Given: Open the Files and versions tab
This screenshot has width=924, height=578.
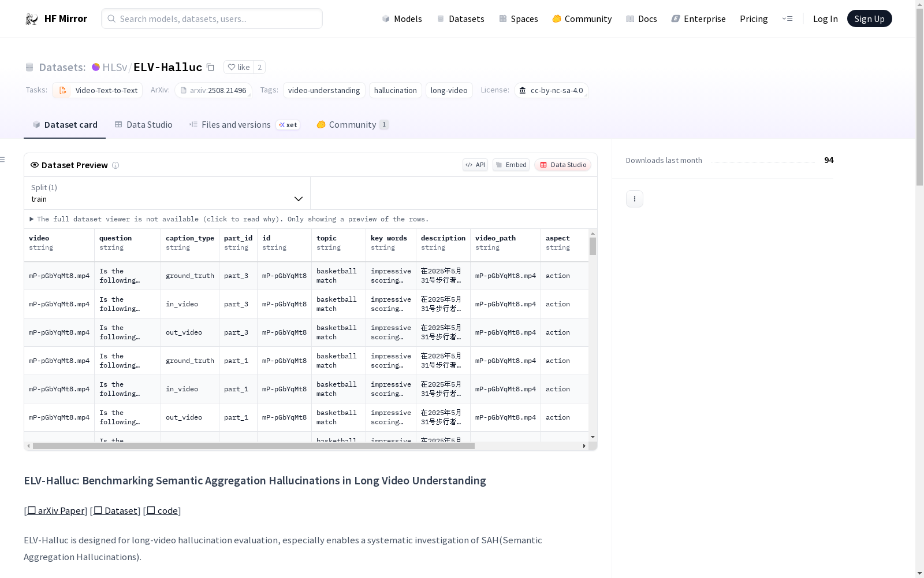Looking at the screenshot, I should (x=244, y=125).
